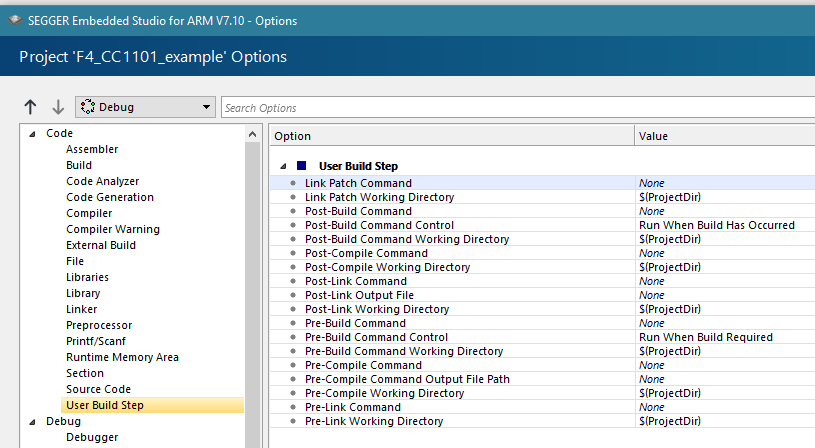
Task: Click $(ProjectDir) value of Pre-Link Working Directory
Action: (x=670, y=422)
